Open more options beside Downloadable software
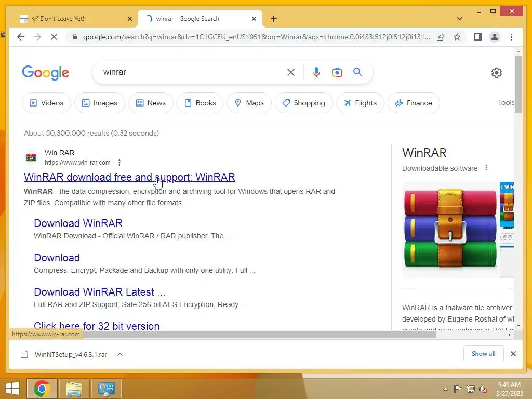Screen dimensions: 532x399 pos(486,168)
